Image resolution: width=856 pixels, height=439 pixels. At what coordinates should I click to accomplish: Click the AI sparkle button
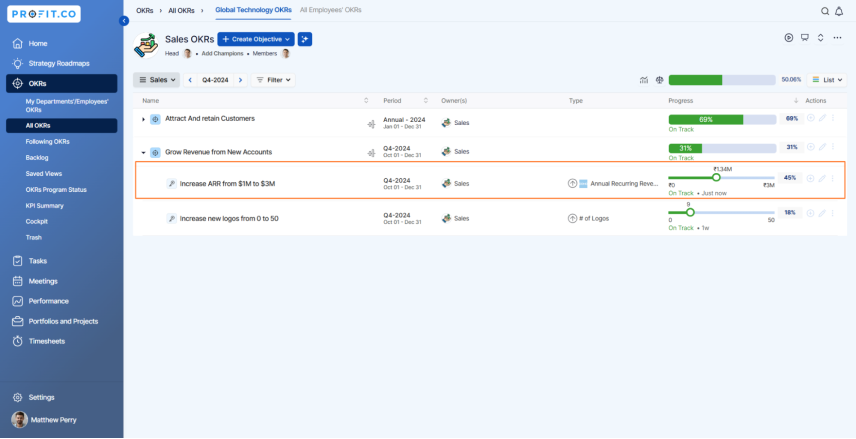305,39
